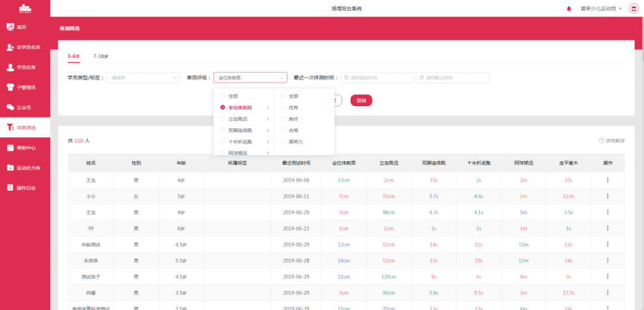
Task: Click the red 查询 button
Action: [x=361, y=101]
